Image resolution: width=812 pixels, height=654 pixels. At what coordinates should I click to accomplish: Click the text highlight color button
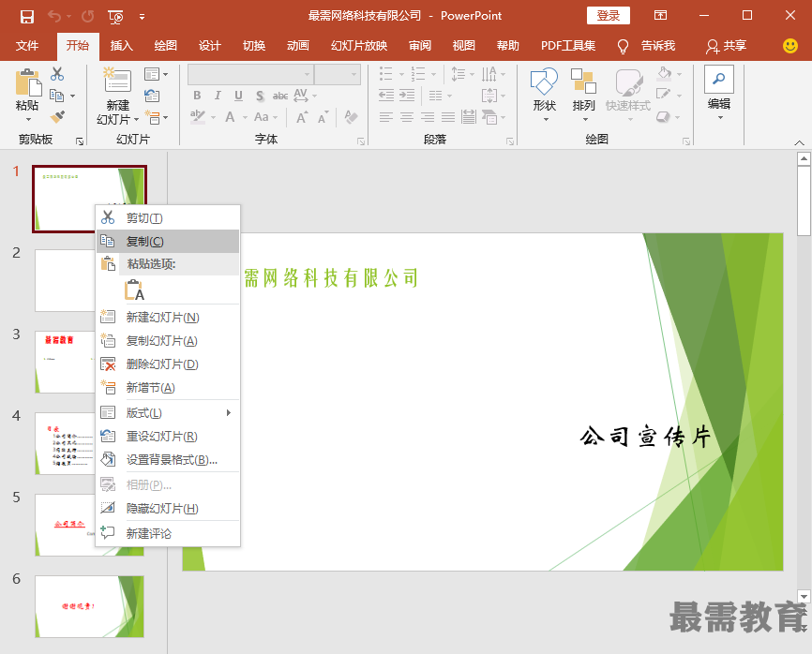point(197,117)
